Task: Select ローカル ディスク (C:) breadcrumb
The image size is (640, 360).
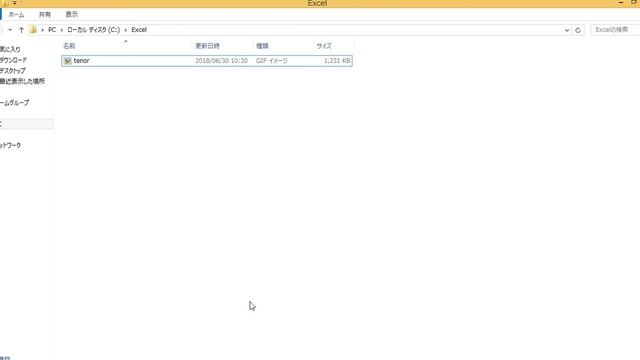Action: click(x=93, y=30)
